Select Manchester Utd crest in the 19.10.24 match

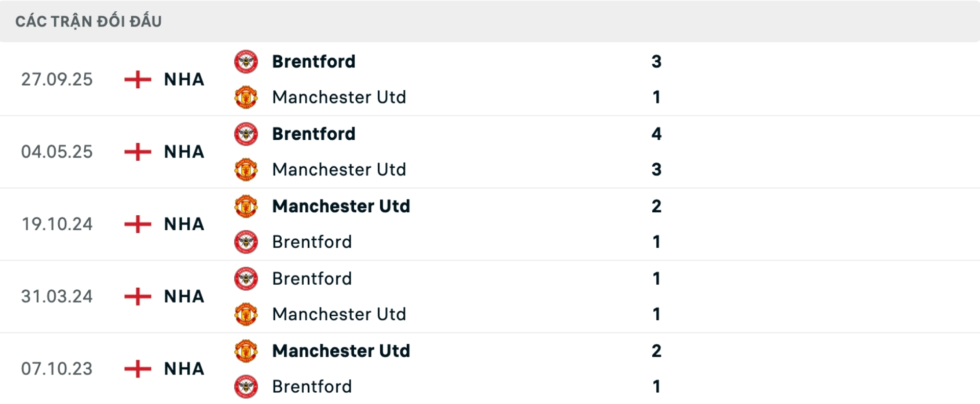click(246, 207)
